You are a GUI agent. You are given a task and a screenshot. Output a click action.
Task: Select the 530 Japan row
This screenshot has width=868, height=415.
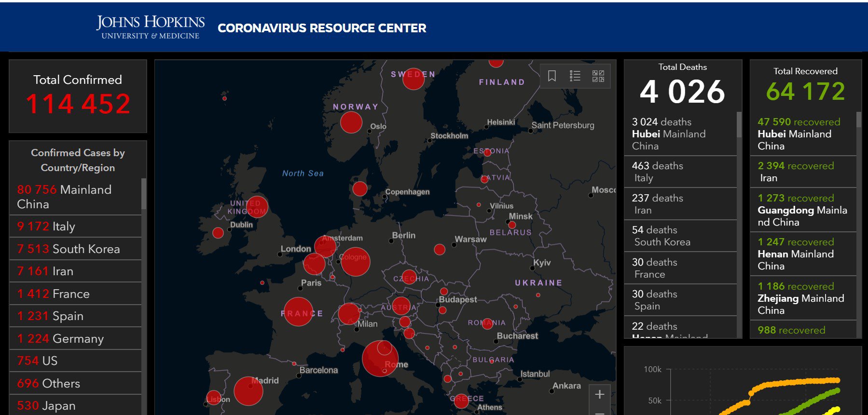point(75,405)
